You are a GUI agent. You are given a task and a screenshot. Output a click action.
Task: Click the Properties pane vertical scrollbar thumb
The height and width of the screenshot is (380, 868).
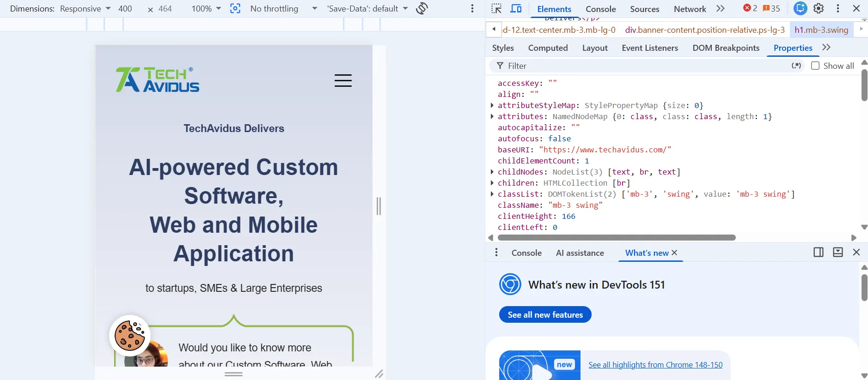click(864, 84)
